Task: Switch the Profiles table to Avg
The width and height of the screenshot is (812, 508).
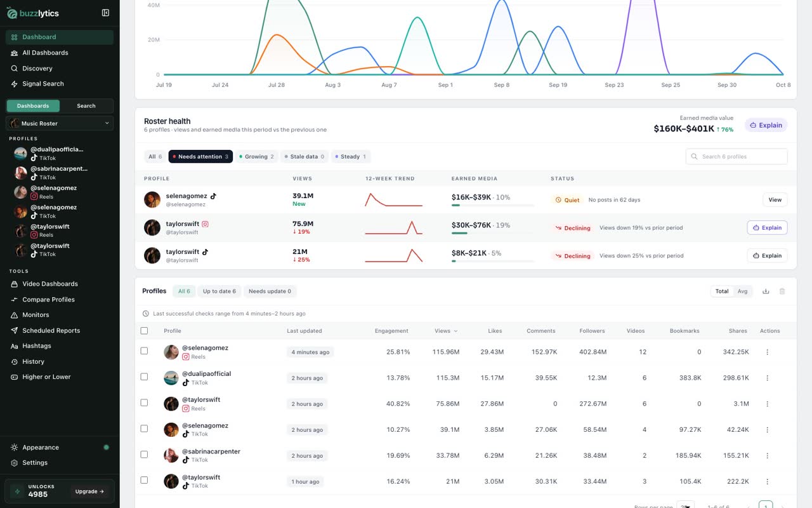Action: (742, 291)
